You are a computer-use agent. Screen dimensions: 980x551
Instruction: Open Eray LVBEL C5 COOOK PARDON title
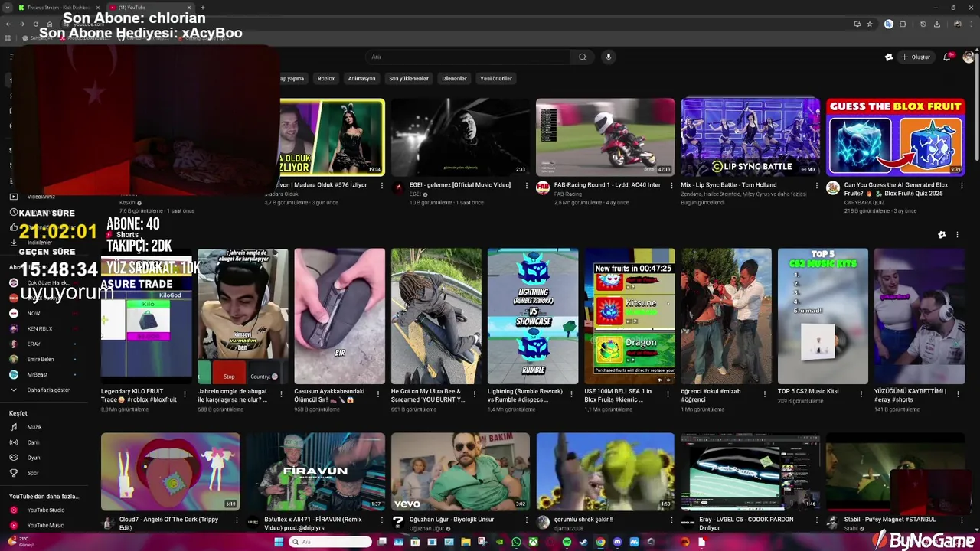coord(746,523)
